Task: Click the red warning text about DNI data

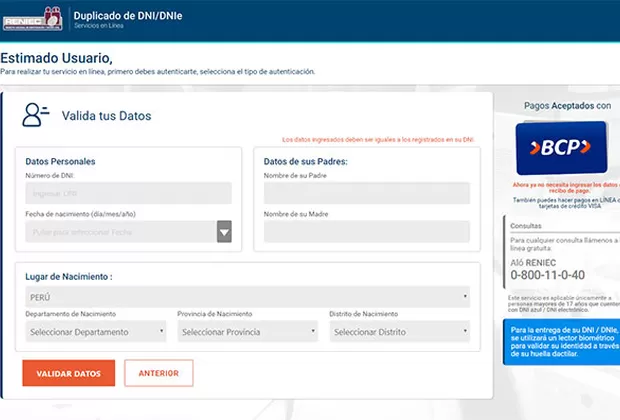Action: pyautogui.click(x=378, y=140)
